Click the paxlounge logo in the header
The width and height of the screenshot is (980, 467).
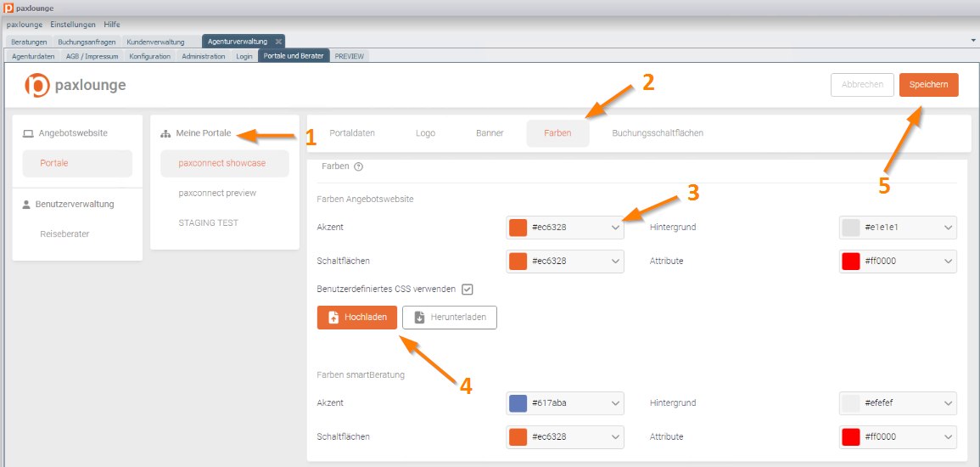(75, 85)
